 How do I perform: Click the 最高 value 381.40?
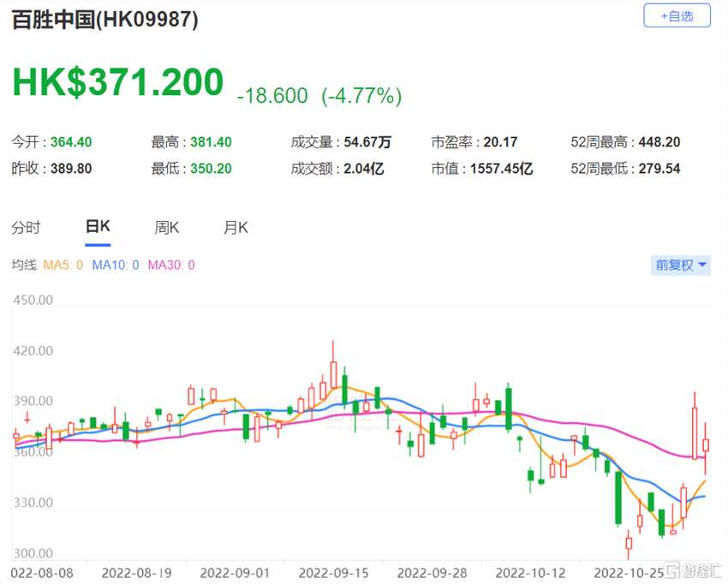tap(211, 142)
